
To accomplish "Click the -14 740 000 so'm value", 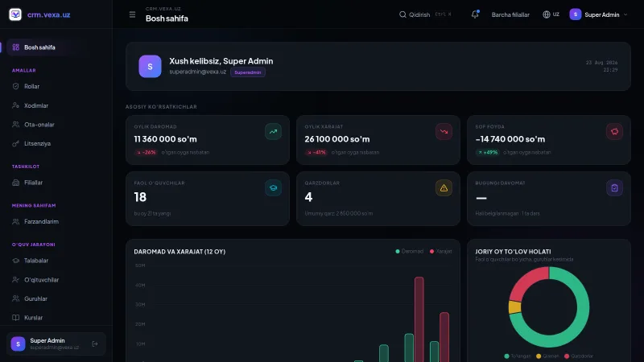I will pyautogui.click(x=510, y=139).
